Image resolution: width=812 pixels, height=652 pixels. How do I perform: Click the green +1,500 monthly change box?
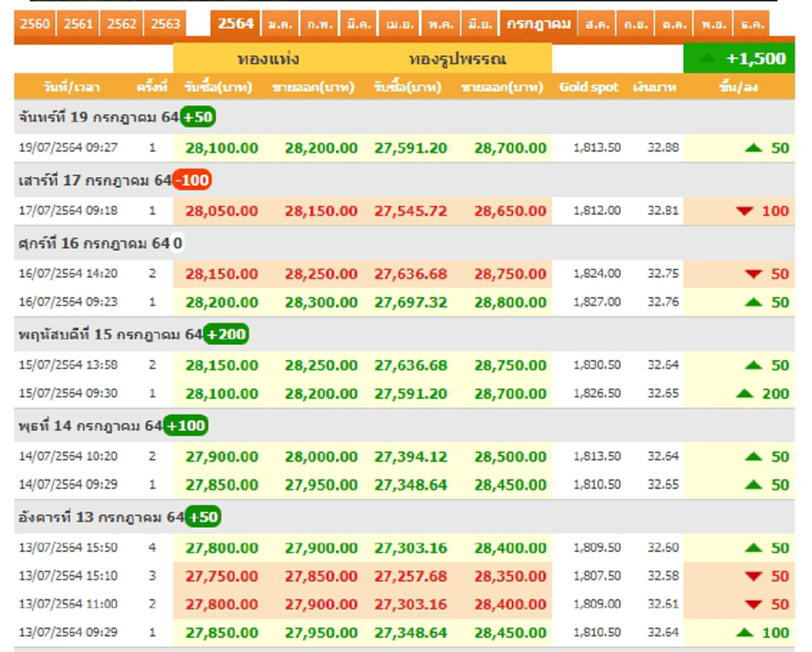[739, 59]
